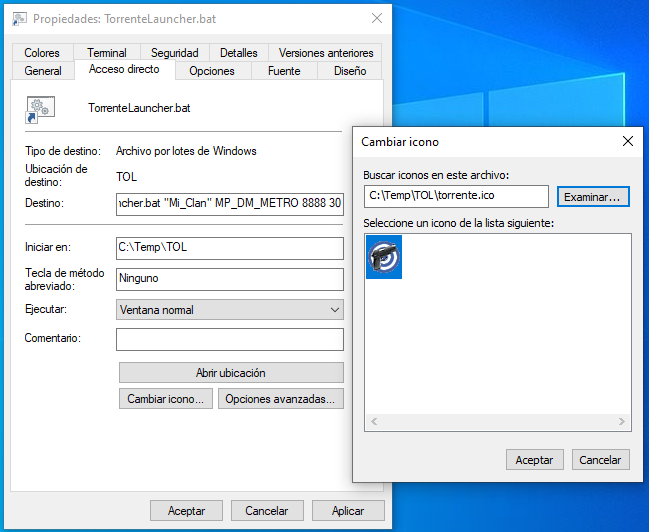
Task: Expand the Ejecutar dropdown list
Action: point(333,310)
